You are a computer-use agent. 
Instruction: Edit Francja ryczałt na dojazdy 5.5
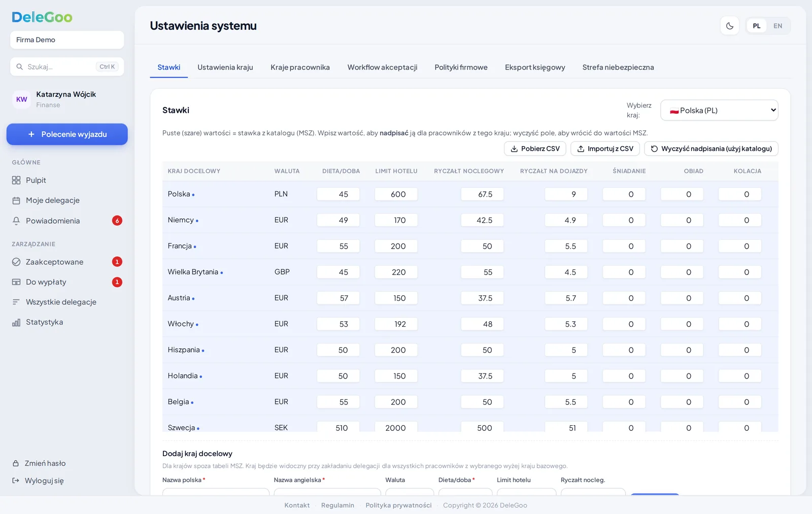[x=566, y=246]
